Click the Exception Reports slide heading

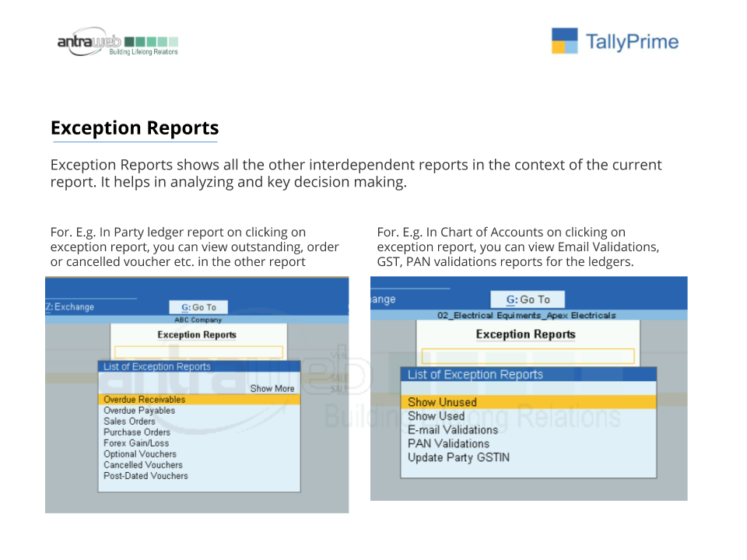tap(135, 128)
